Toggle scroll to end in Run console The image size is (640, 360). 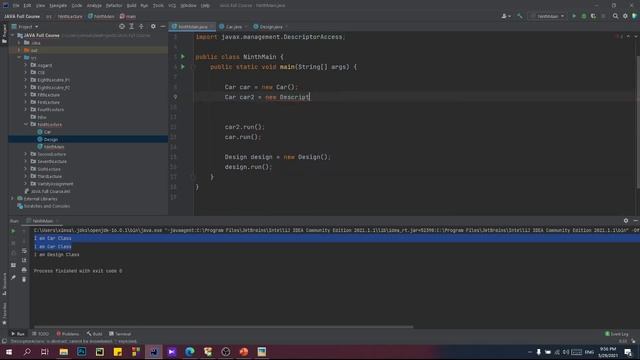coord(24,260)
